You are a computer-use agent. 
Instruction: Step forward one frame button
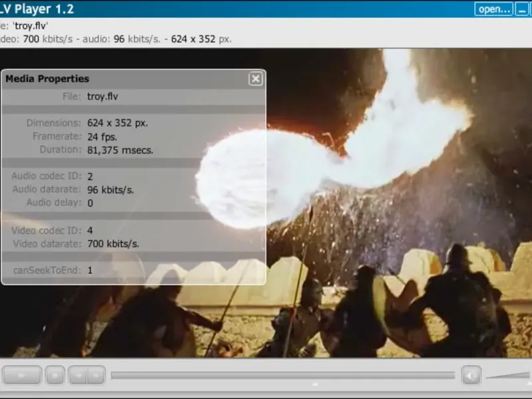tap(96, 375)
